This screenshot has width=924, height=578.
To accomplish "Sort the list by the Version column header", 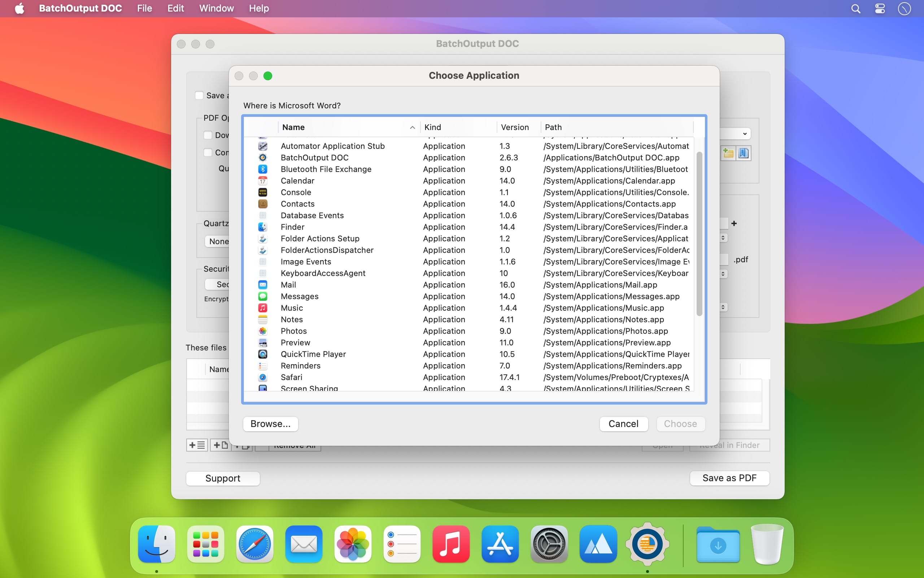I will (519, 127).
